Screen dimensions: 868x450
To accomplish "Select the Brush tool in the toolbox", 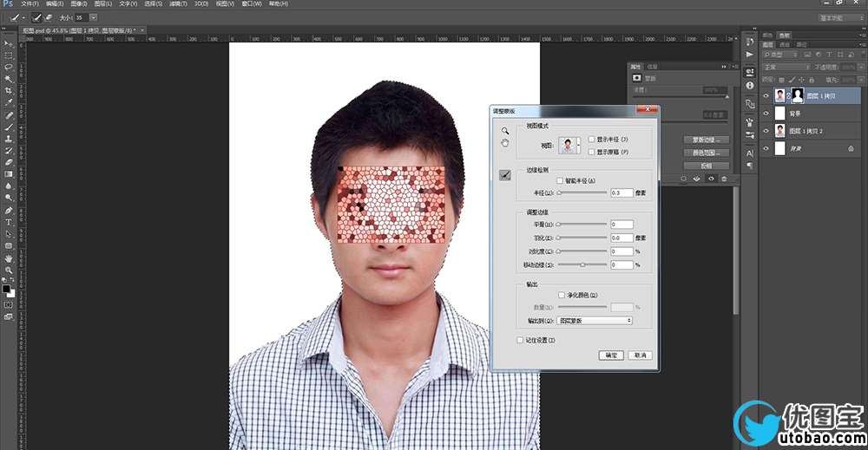I will tap(9, 127).
